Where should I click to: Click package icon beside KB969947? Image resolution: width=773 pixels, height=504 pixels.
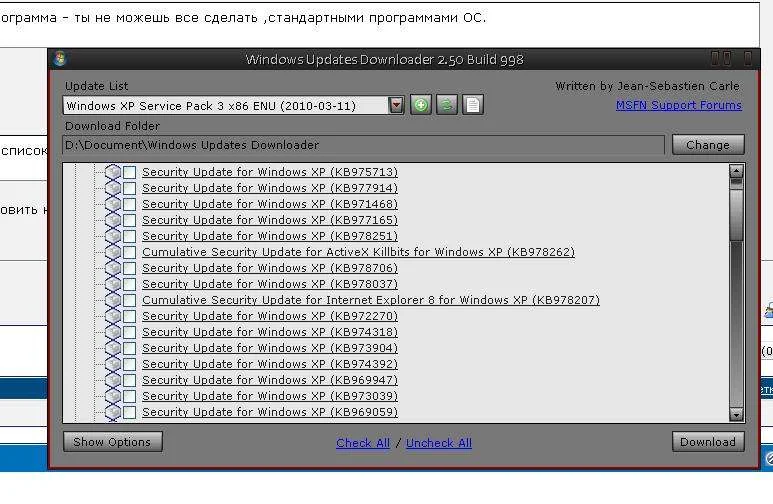tap(113, 380)
